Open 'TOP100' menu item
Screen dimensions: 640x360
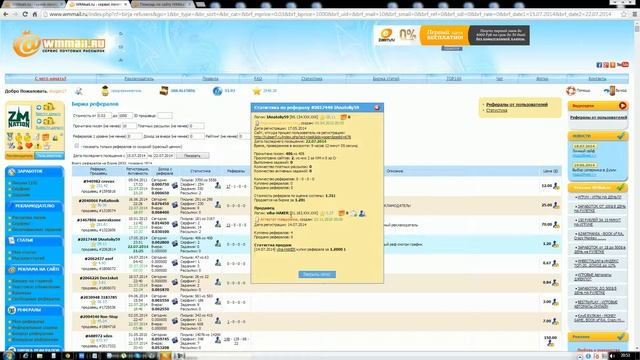coord(453,78)
